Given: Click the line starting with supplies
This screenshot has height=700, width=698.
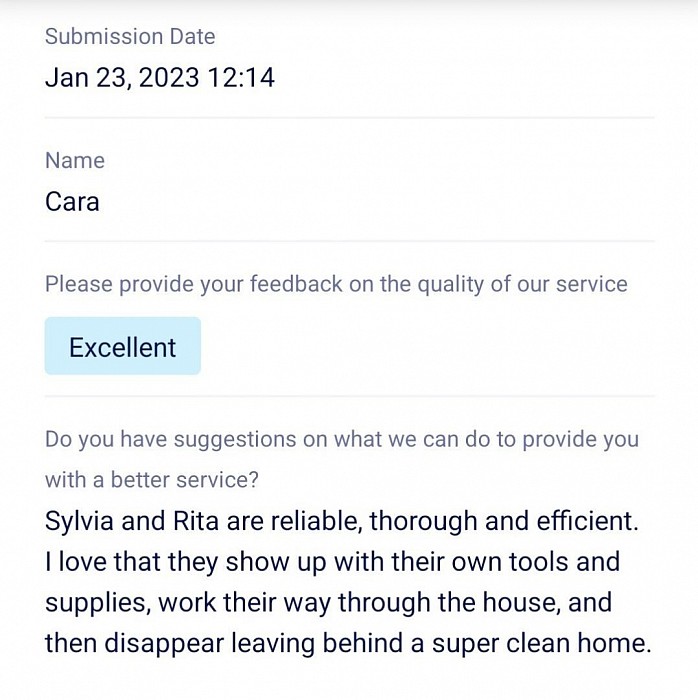Looking at the screenshot, I should coord(328,603).
